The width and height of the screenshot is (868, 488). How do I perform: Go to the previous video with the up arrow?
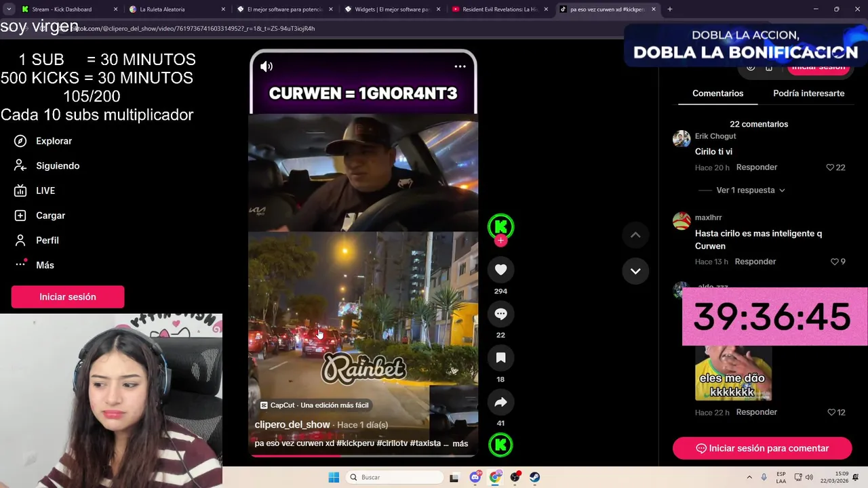coord(635,235)
